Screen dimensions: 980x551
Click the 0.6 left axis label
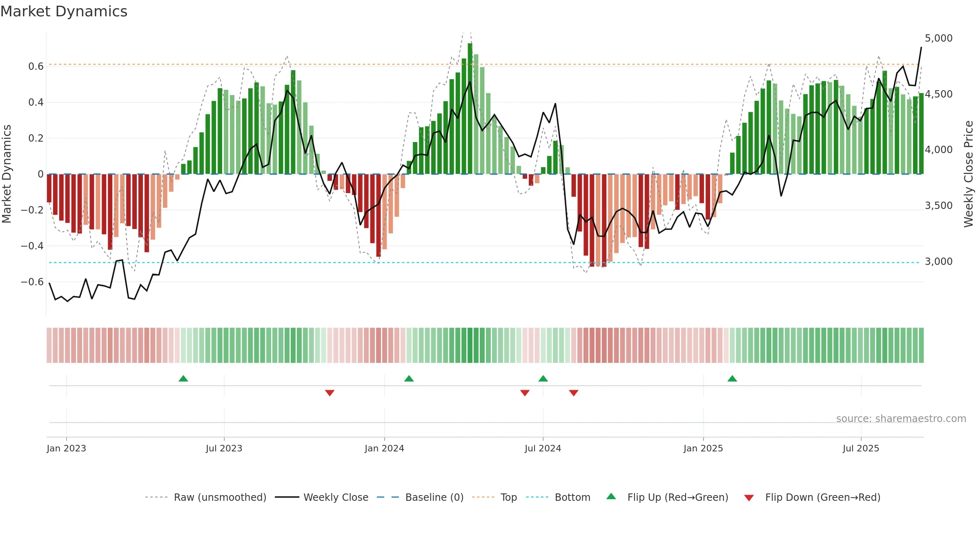coord(36,66)
